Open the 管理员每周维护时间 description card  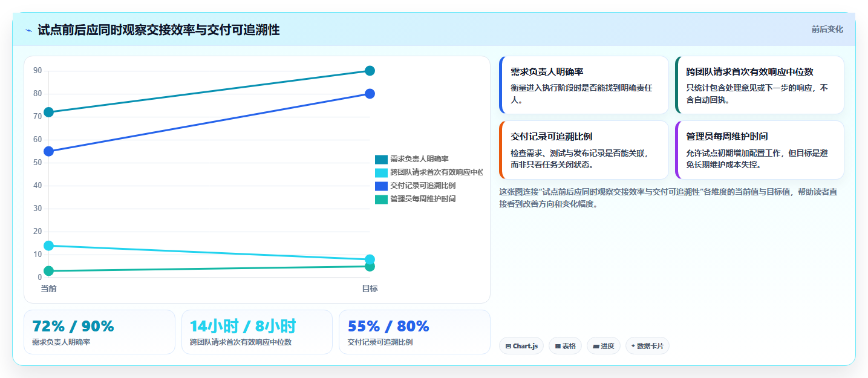tap(759, 150)
